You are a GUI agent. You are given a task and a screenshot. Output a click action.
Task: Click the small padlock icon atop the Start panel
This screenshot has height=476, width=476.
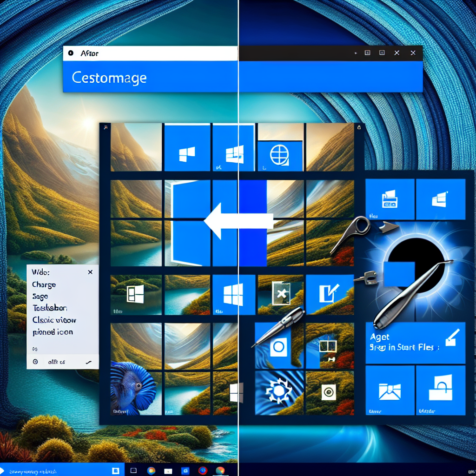[x=359, y=127]
